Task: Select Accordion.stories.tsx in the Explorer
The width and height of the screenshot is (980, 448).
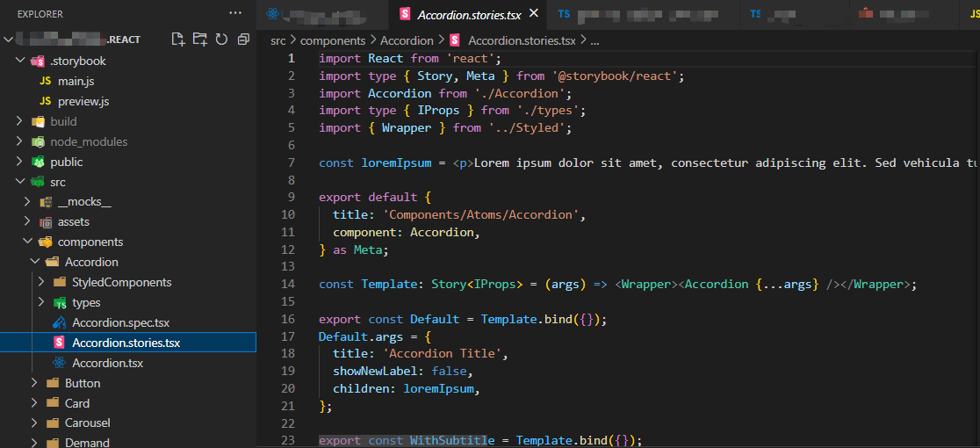Action: 128,343
